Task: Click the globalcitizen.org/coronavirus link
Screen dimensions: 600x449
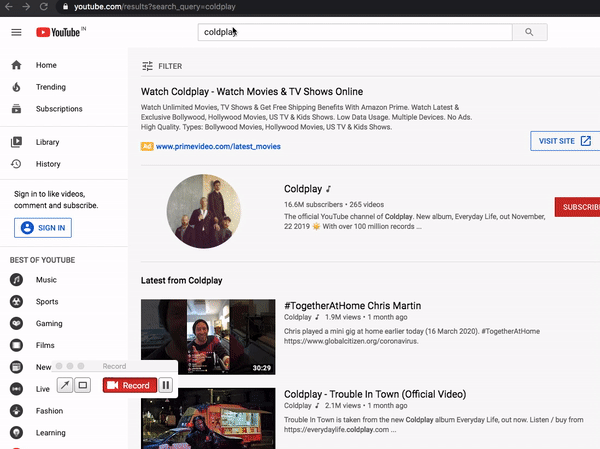Action: click(x=351, y=341)
